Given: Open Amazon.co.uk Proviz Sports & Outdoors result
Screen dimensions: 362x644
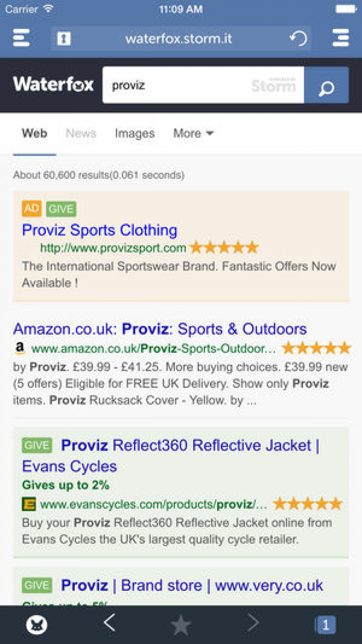Looking at the screenshot, I should coord(160,329).
